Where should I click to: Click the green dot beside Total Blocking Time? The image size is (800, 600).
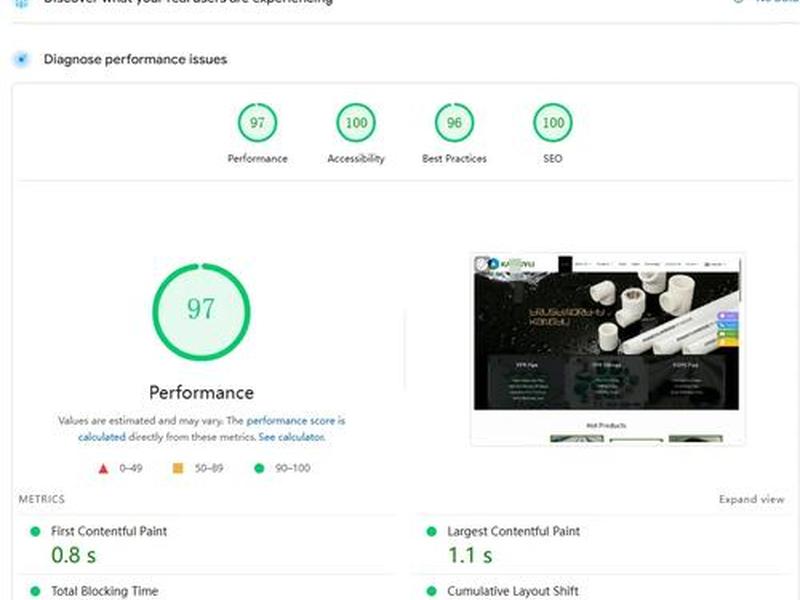[35, 591]
